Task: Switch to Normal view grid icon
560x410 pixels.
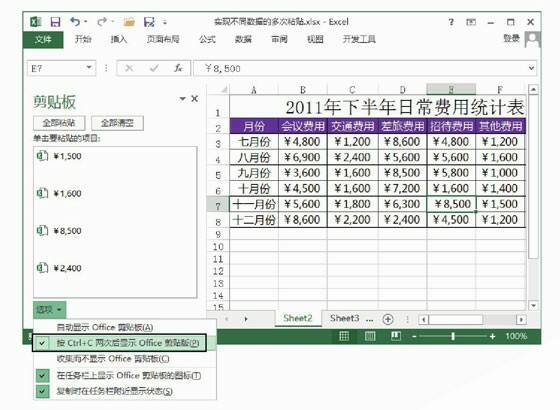Action: [344, 336]
